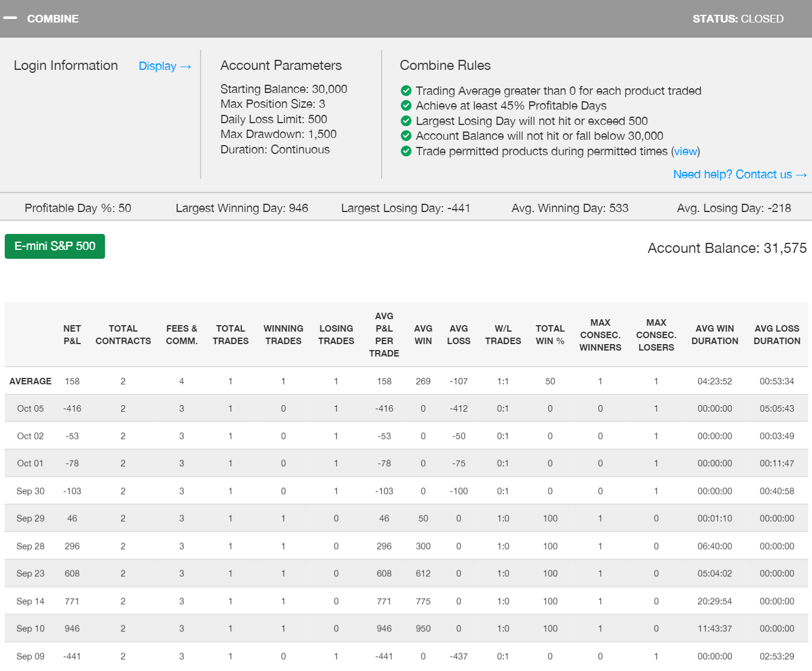
Task: Click the FEES & COMM. column header
Action: click(x=182, y=335)
